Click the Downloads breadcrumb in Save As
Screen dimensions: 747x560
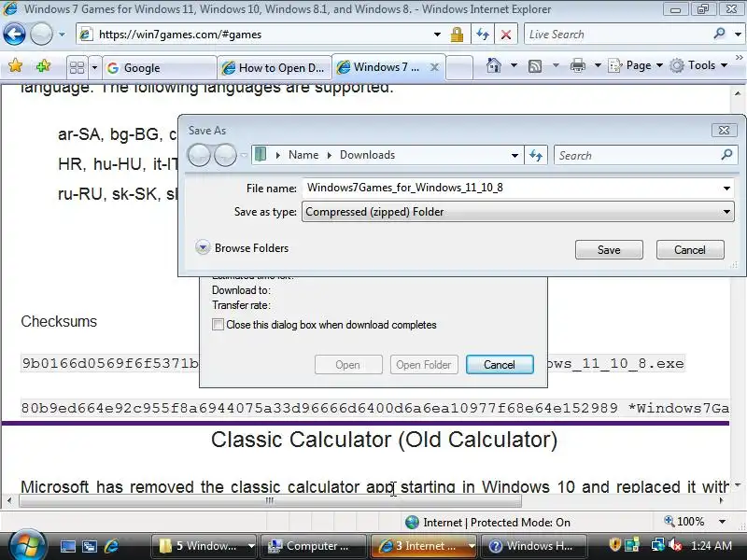tap(367, 155)
